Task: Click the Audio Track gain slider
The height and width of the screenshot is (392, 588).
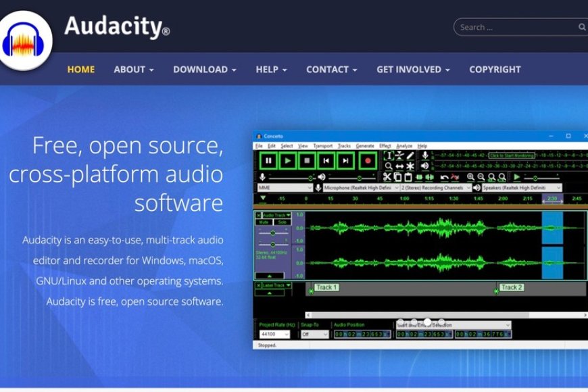Action: (x=272, y=233)
